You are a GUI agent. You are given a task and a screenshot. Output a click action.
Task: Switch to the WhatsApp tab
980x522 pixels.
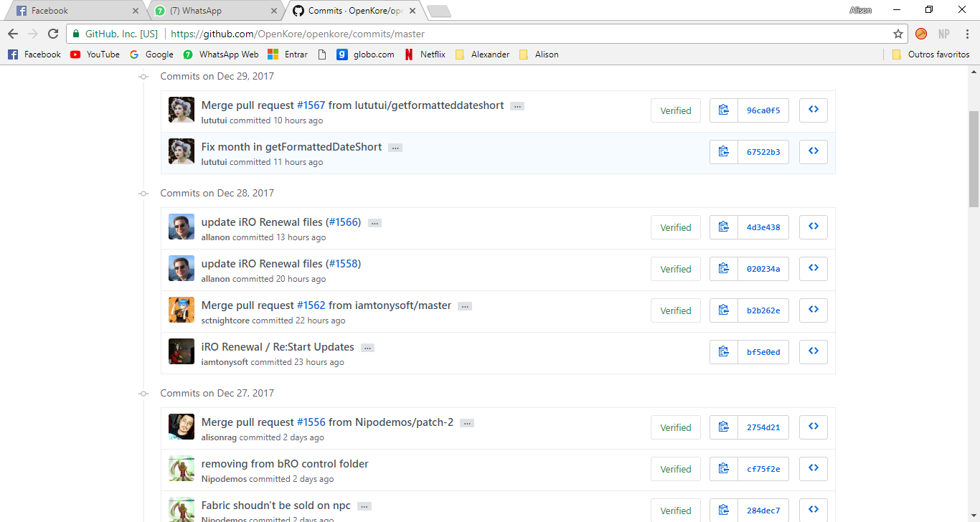215,11
